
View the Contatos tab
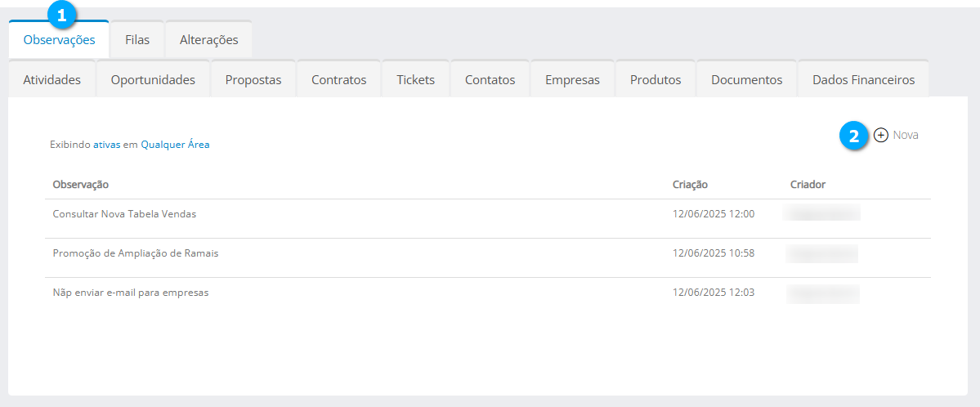point(490,79)
